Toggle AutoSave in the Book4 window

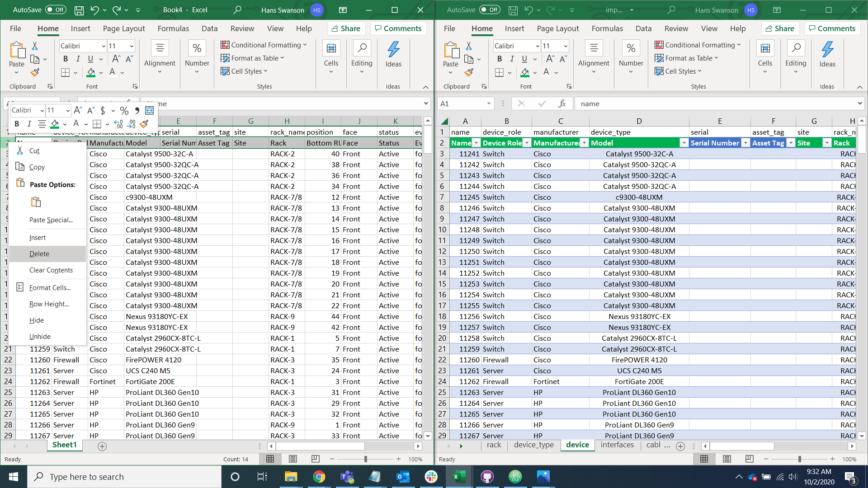[x=56, y=9]
